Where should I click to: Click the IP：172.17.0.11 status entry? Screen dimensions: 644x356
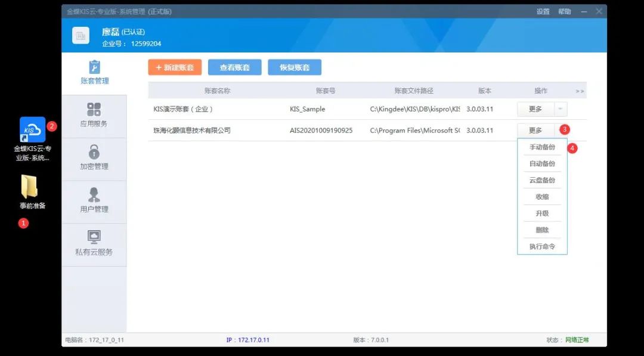[247, 340]
